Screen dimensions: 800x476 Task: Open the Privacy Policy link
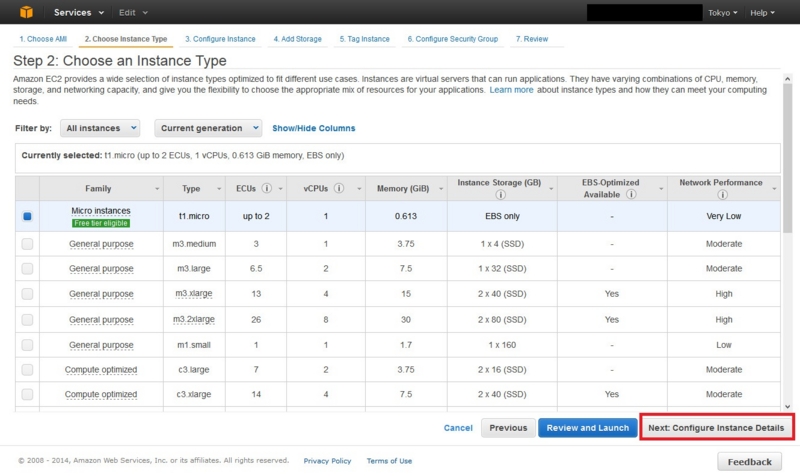point(327,461)
